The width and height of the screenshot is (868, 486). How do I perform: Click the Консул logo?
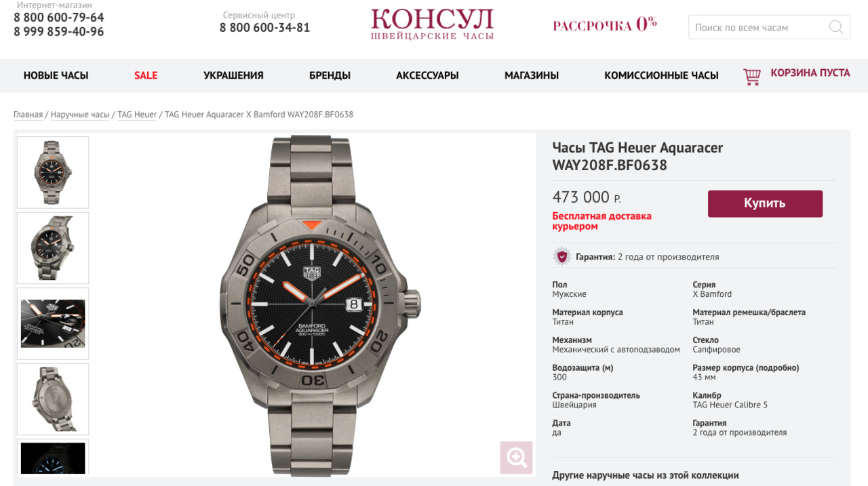(432, 24)
